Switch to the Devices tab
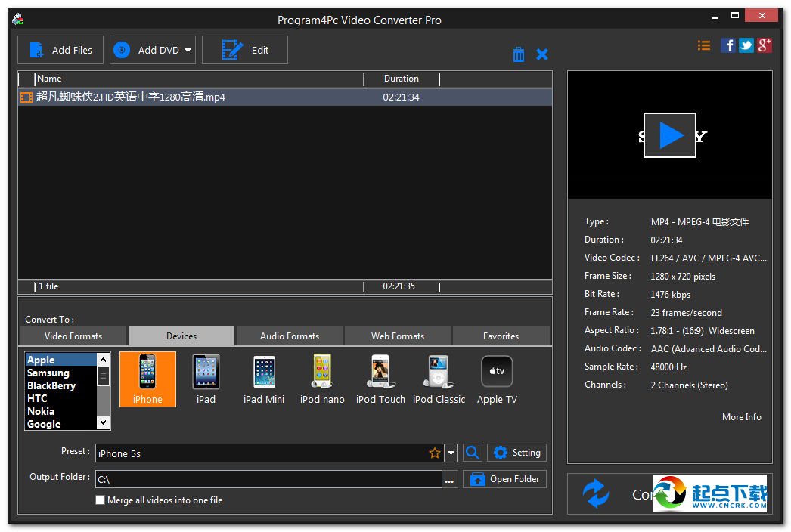 click(181, 336)
